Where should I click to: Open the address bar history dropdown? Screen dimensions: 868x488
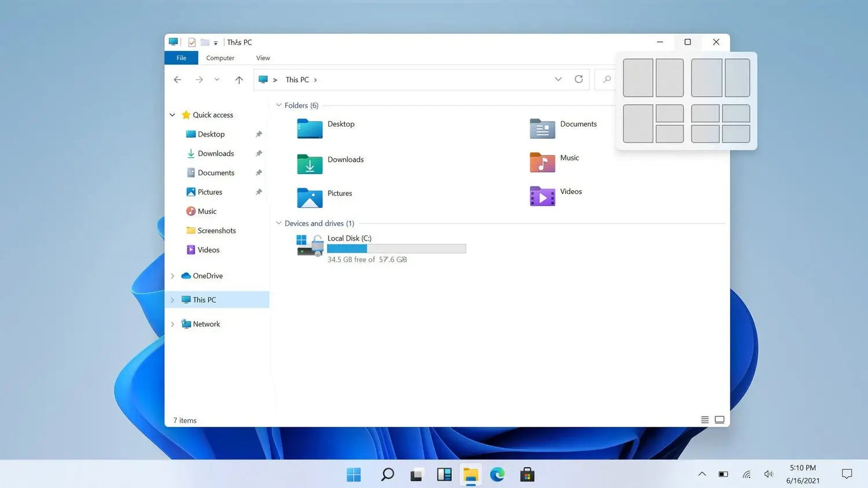point(557,79)
